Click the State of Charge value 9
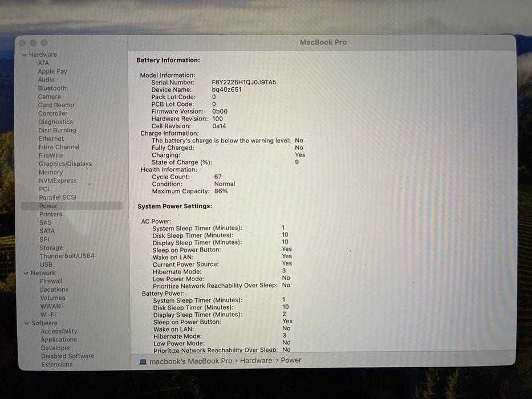532x399 pixels. 297,162
